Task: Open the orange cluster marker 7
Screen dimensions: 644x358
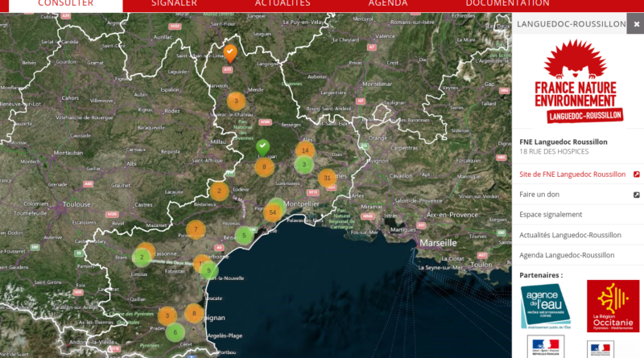Action: (195, 230)
